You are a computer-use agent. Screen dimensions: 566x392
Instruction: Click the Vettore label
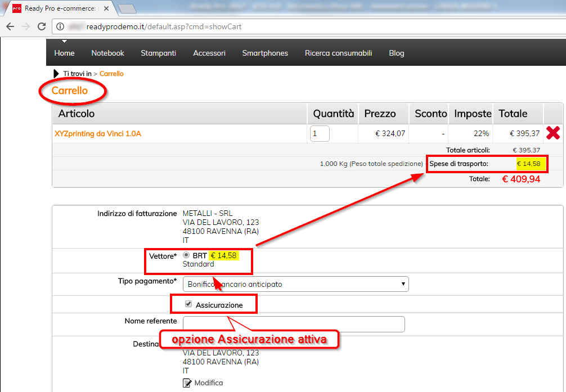point(163,256)
